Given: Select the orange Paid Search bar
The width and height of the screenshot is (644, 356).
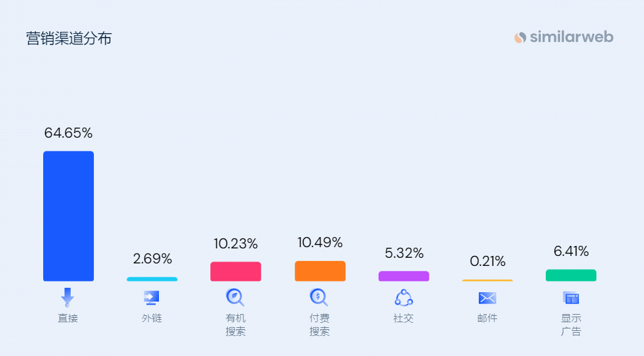Looking at the screenshot, I should pos(320,271).
